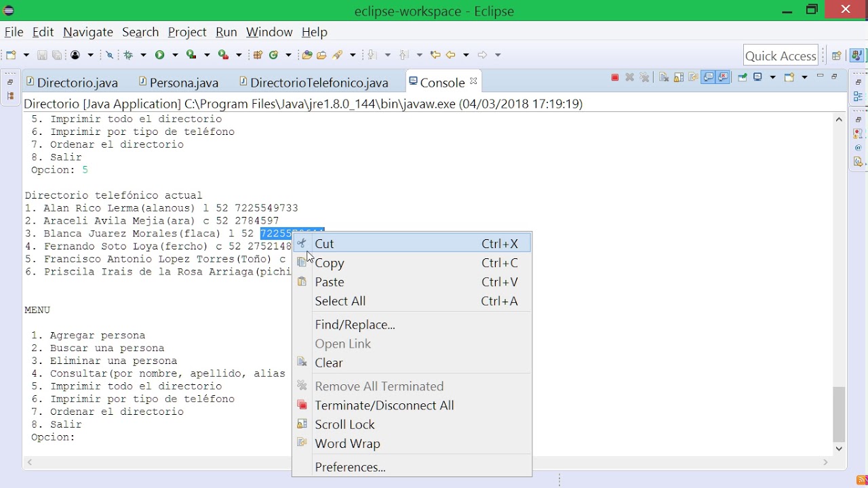This screenshot has height=488, width=868.
Task: Expand the External Tools dropdown arrow
Action: pyautogui.click(x=239, y=55)
